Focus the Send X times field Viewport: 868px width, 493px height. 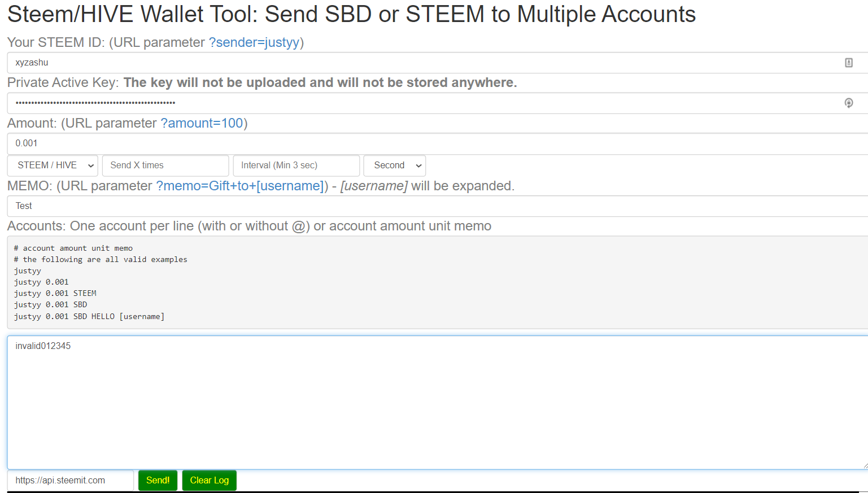[x=165, y=165]
